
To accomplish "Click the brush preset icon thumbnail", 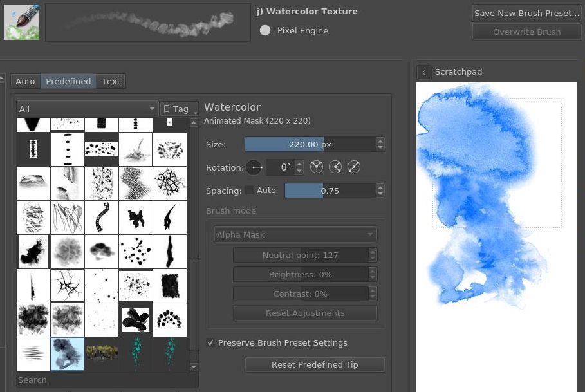I will click(21, 22).
